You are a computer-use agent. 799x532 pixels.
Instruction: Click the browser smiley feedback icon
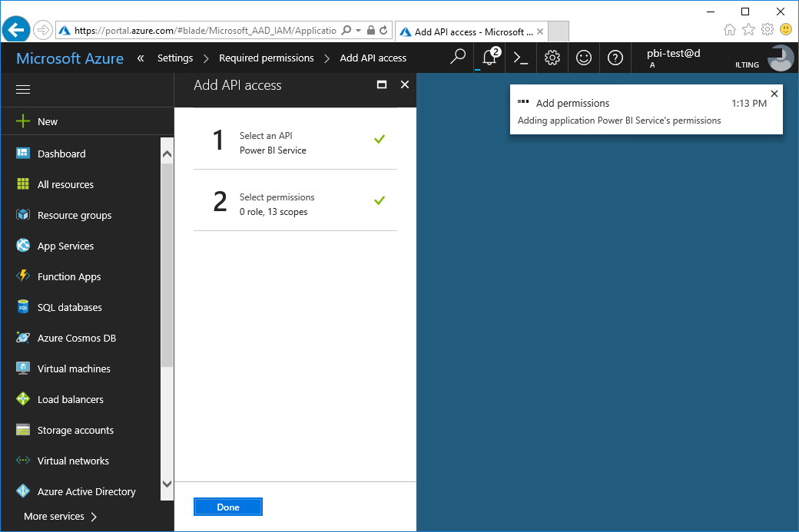786,29
